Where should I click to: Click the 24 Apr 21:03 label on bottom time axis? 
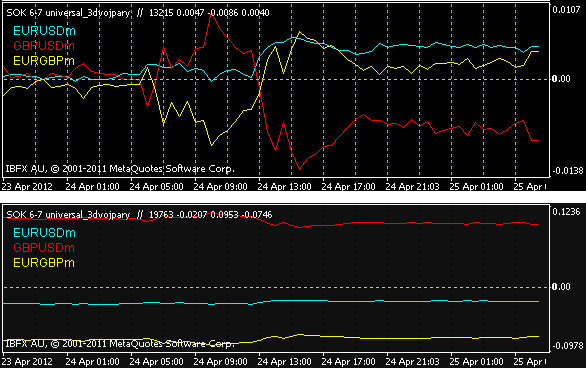[412, 362]
